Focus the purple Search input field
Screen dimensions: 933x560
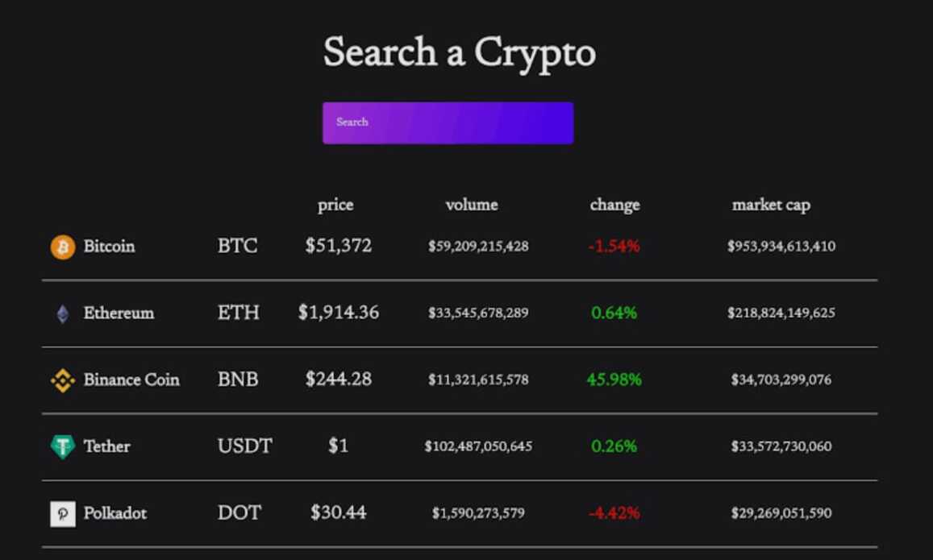point(448,123)
